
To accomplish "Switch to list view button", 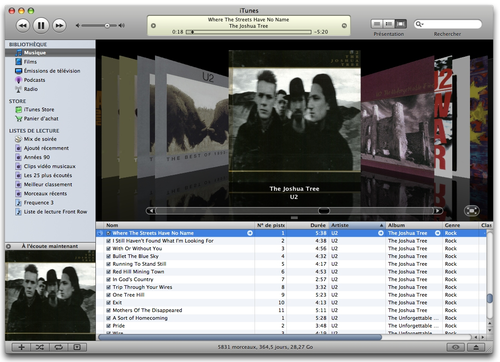I will 377,24.
